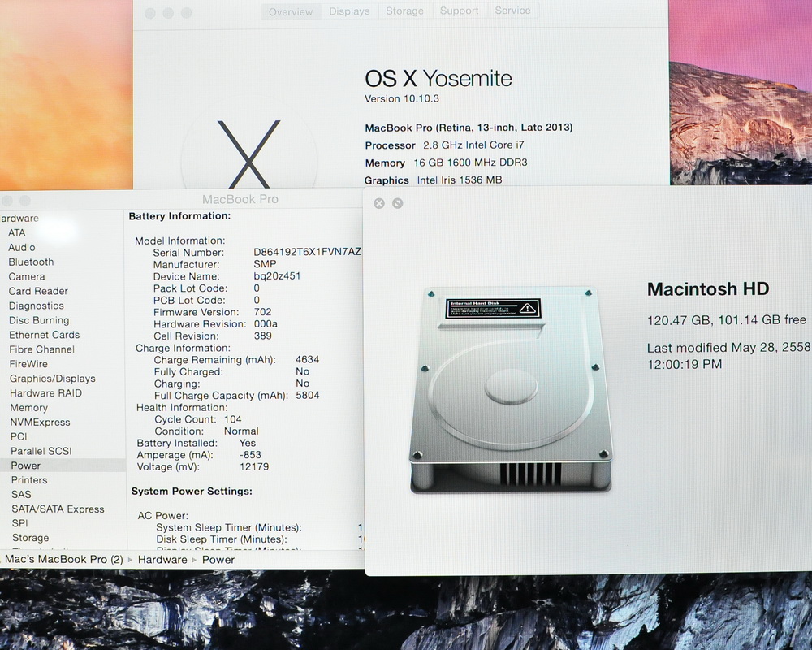Click the Voltage value 12179
Image resolution: width=812 pixels, height=650 pixels.
coord(253,466)
